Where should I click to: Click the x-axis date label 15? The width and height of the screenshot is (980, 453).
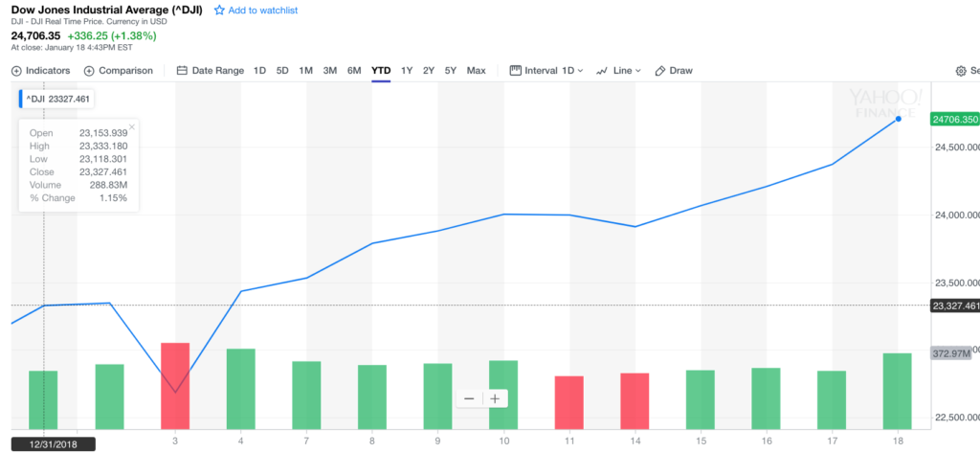[700, 442]
